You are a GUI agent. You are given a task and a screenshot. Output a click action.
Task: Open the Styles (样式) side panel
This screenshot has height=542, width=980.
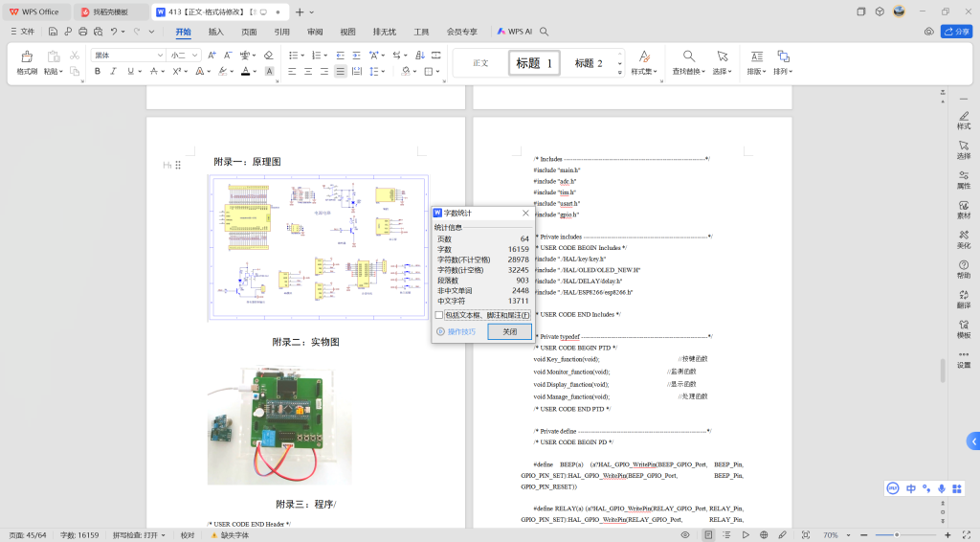(x=964, y=120)
